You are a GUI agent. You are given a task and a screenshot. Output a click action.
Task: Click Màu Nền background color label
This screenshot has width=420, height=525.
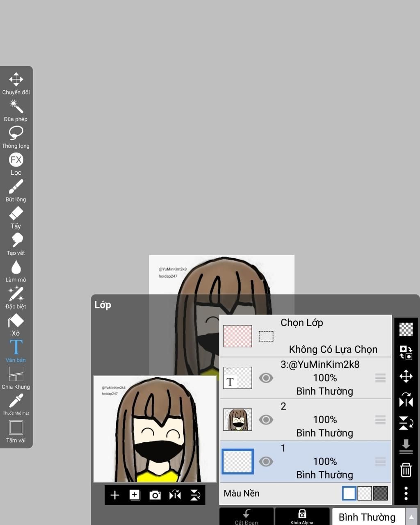tap(242, 493)
